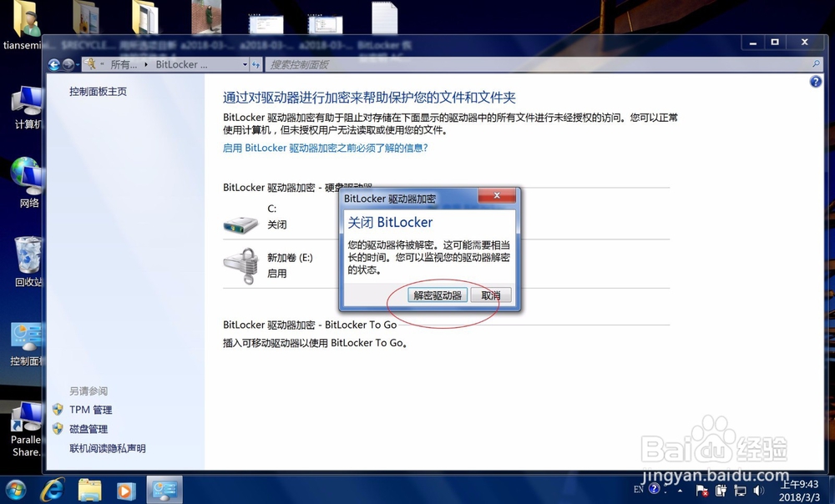Select 所有... breadcrumb in address bar
The height and width of the screenshot is (504, 835).
click(124, 64)
